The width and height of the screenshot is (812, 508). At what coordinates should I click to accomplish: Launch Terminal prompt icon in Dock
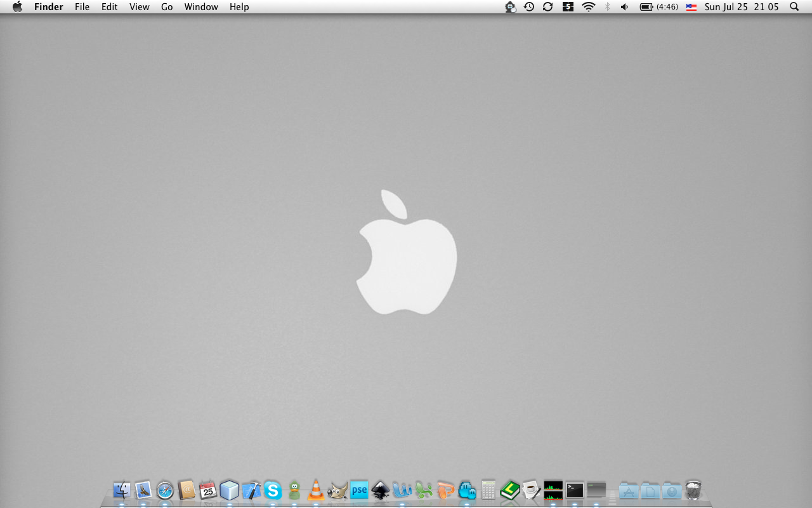[x=575, y=490]
